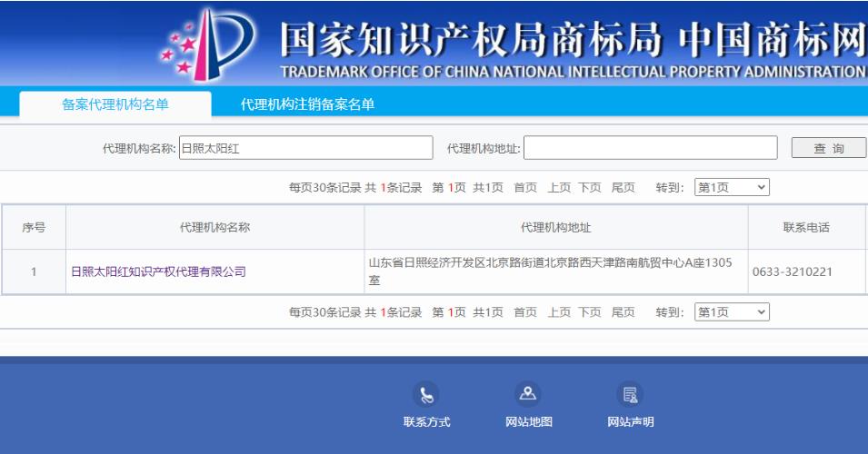Click the 联系电话 column header
Screen dimensions: 868x454
pyautogui.click(x=806, y=227)
